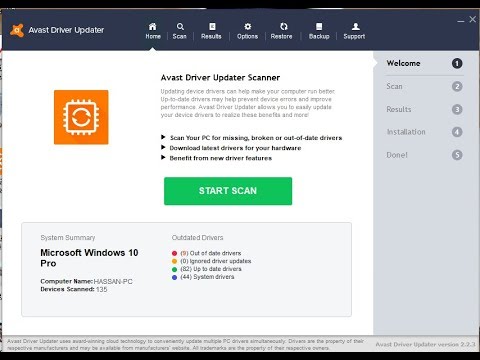Click the Backup drive icon
The width and height of the screenshot is (480, 360).
tap(319, 26)
